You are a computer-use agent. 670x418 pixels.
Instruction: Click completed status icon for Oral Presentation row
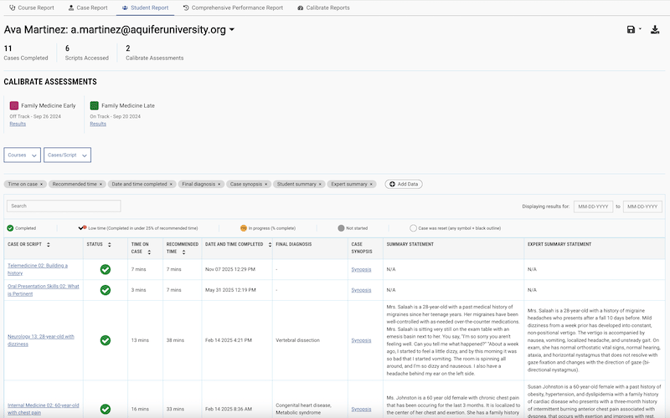pyautogui.click(x=105, y=290)
